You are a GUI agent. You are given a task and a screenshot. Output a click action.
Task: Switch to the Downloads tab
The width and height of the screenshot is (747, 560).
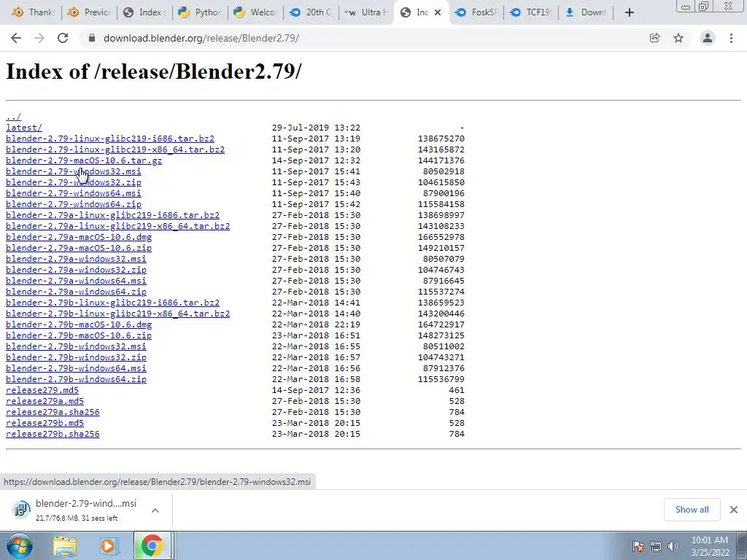click(x=587, y=12)
